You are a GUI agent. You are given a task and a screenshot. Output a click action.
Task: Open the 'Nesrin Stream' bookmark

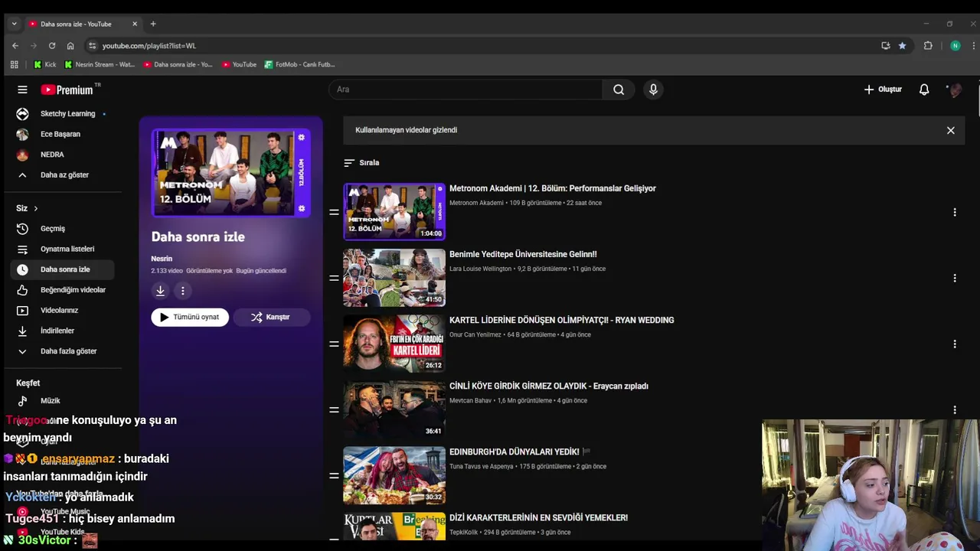click(100, 65)
